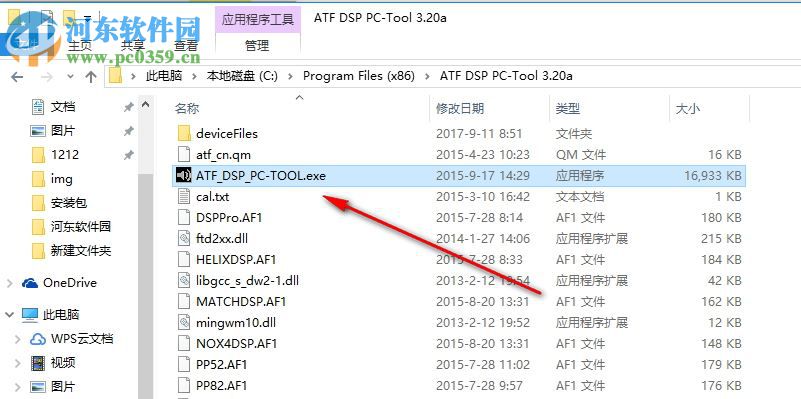Go up one folder level arrow
Viewport: 801px width, 399px height.
pyautogui.click(x=91, y=77)
